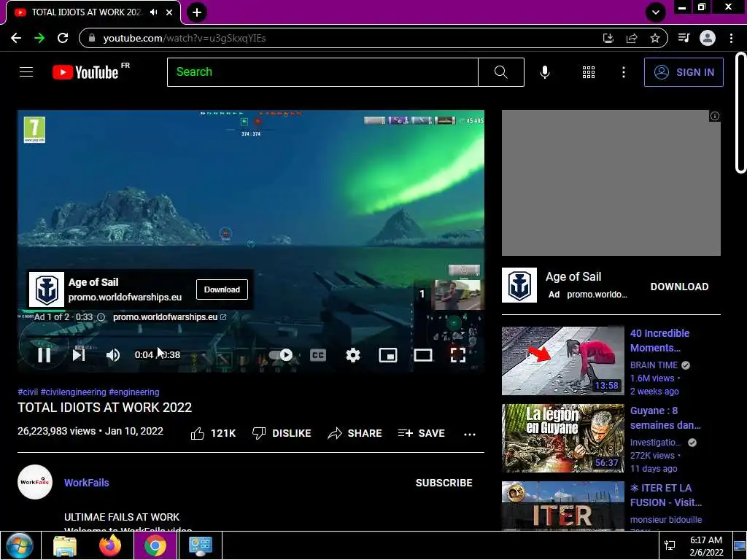Screen dimensions: 747x560
Task: Open the SHARE dialog
Action: tap(355, 433)
